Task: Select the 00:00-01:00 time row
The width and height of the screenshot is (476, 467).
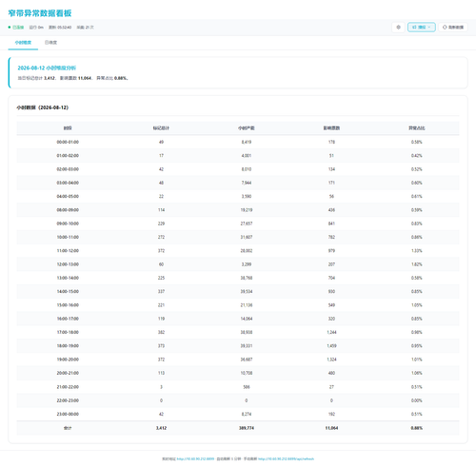Action: click(x=238, y=142)
